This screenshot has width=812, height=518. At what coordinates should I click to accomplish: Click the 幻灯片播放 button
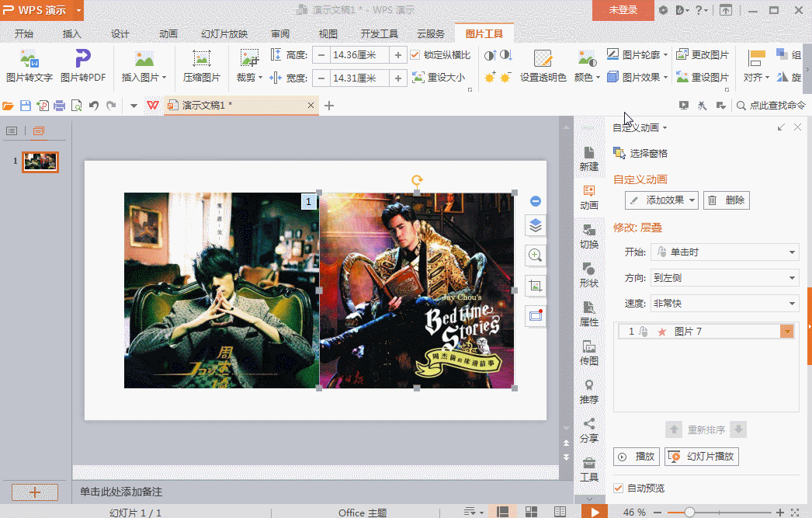702,457
